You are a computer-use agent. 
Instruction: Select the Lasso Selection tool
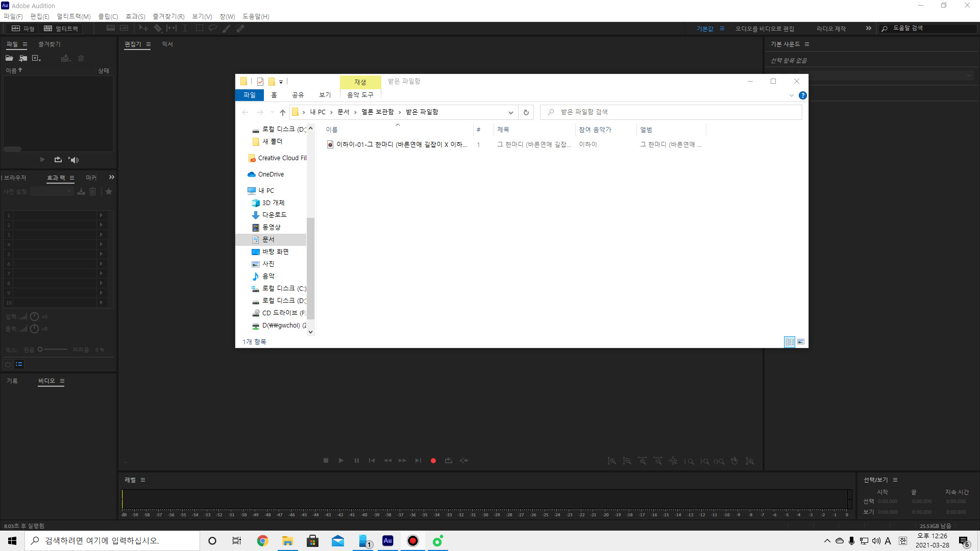click(213, 29)
